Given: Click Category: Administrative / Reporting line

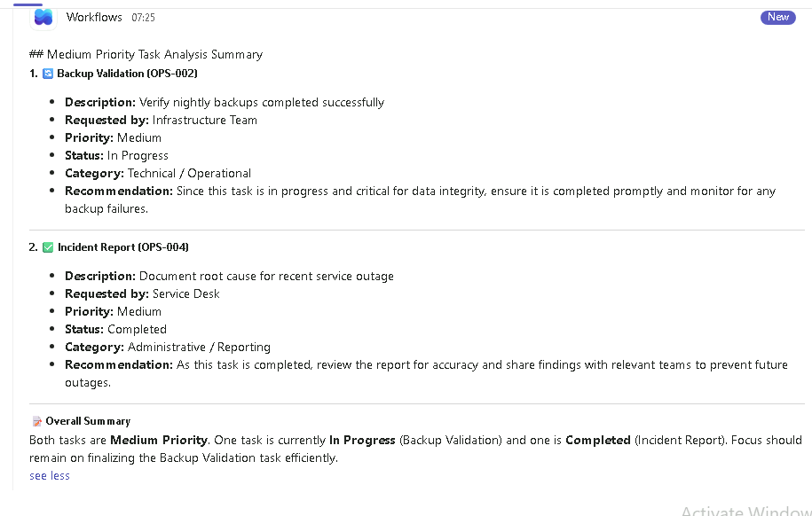Looking at the screenshot, I should tap(168, 348).
